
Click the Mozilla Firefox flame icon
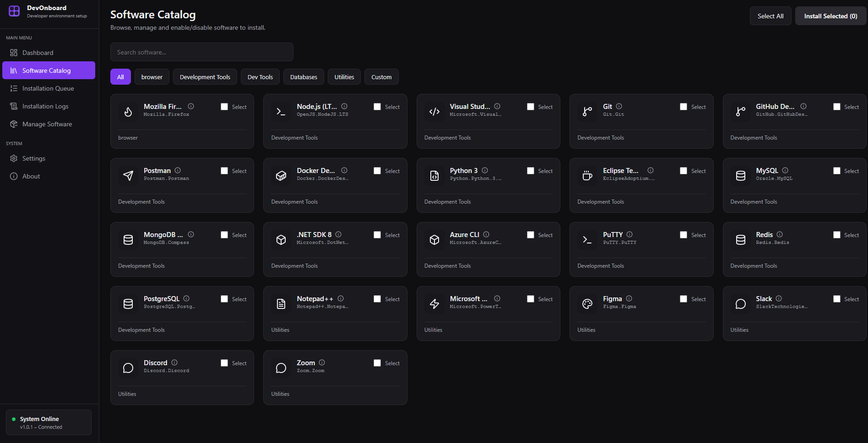click(128, 111)
